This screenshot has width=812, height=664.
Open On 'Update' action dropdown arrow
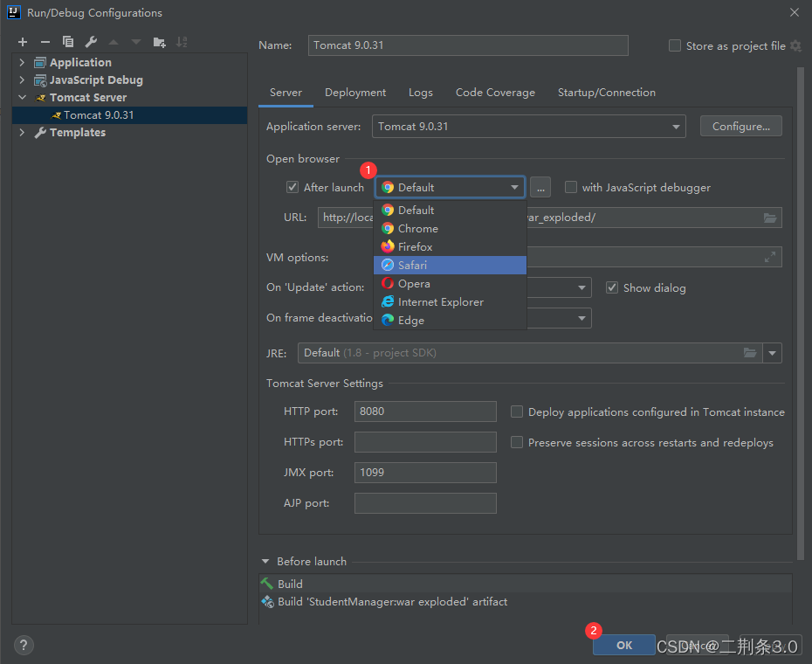[581, 287]
